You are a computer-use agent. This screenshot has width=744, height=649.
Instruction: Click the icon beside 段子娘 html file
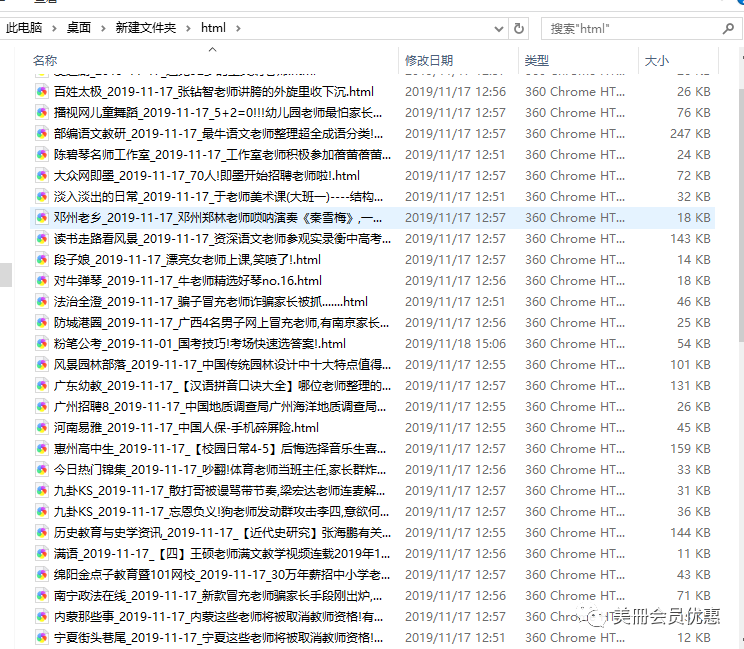42,260
